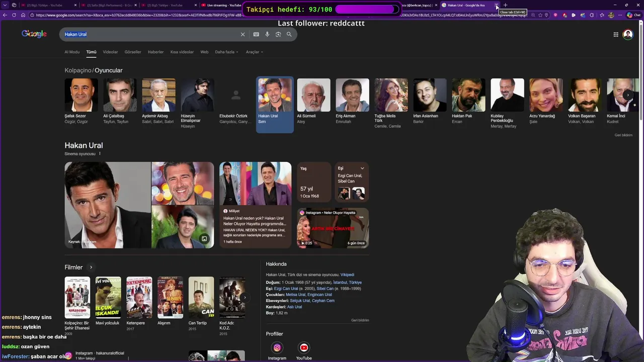Expand the Daha fazla dropdown
The image size is (644, 362).
(x=226, y=52)
